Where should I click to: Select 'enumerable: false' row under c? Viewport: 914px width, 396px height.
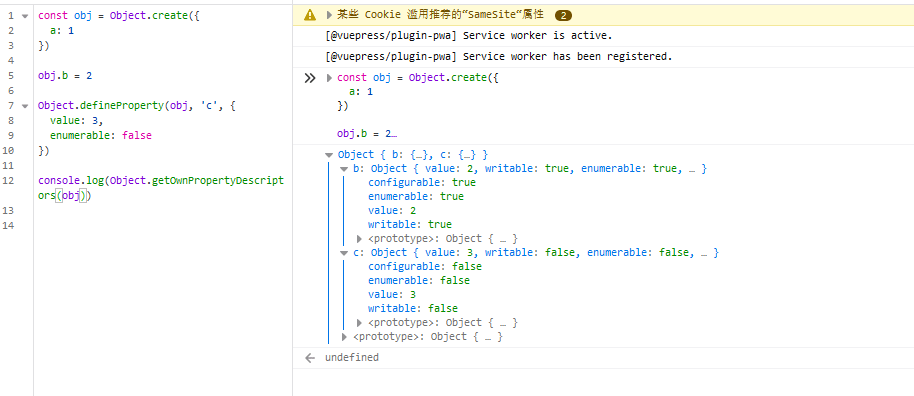[419, 281]
